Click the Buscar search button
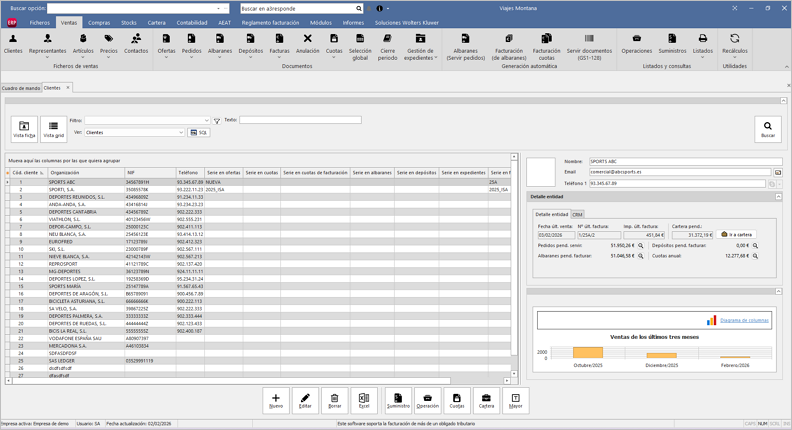Viewport: 792px width, 430px height. [768, 129]
